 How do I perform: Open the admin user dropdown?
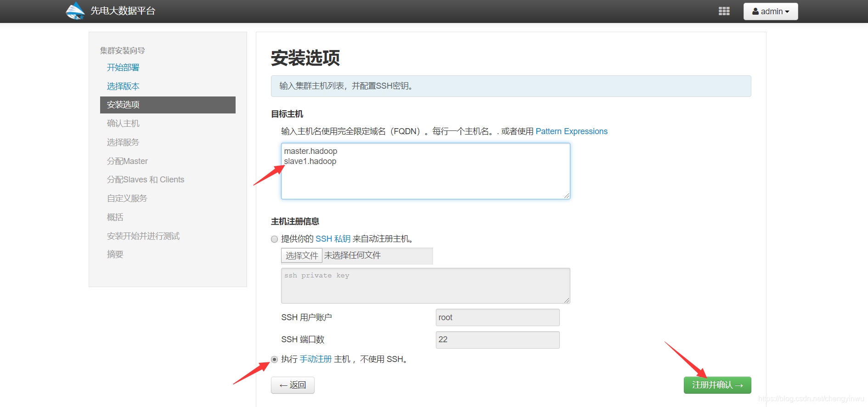(x=771, y=11)
